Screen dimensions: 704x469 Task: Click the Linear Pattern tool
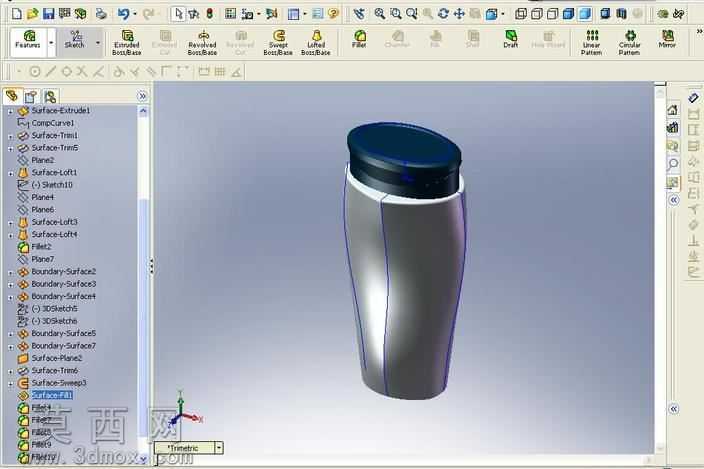click(x=592, y=43)
